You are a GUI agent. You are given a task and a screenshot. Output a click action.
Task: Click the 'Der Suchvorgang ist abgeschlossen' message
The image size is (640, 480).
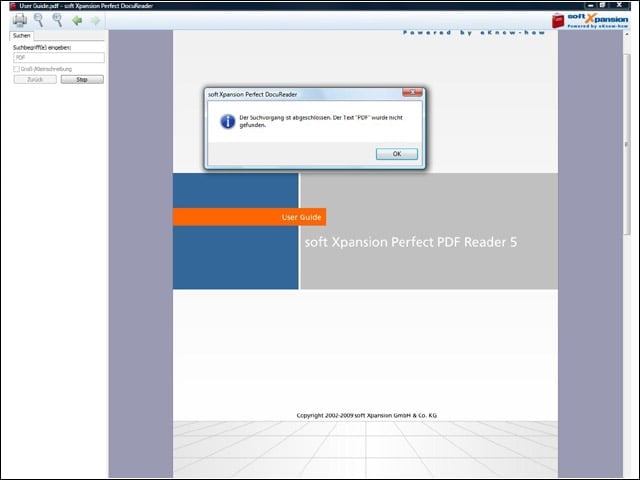coord(321,121)
